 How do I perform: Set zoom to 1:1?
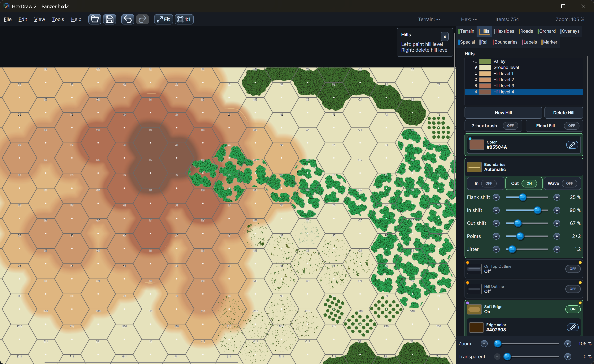(184, 19)
